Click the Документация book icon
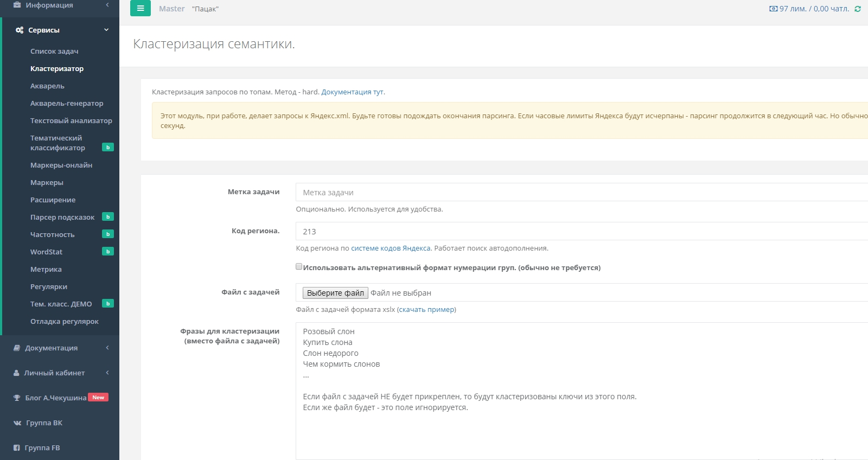The image size is (868, 460). (17, 348)
